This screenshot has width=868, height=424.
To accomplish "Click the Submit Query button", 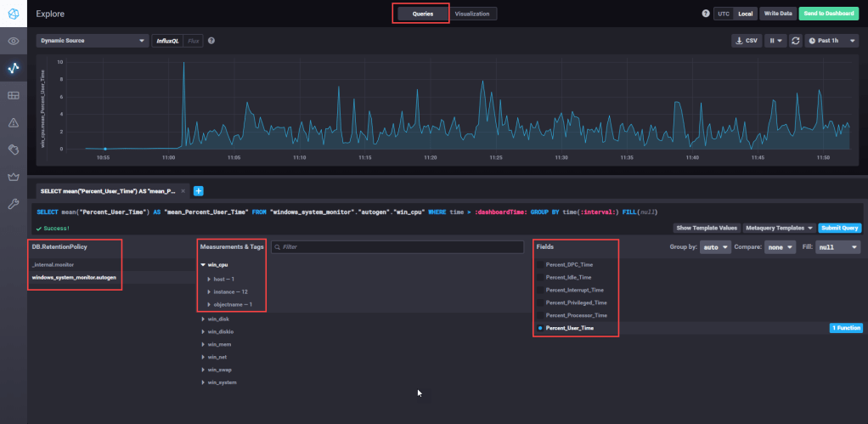I will (x=841, y=228).
